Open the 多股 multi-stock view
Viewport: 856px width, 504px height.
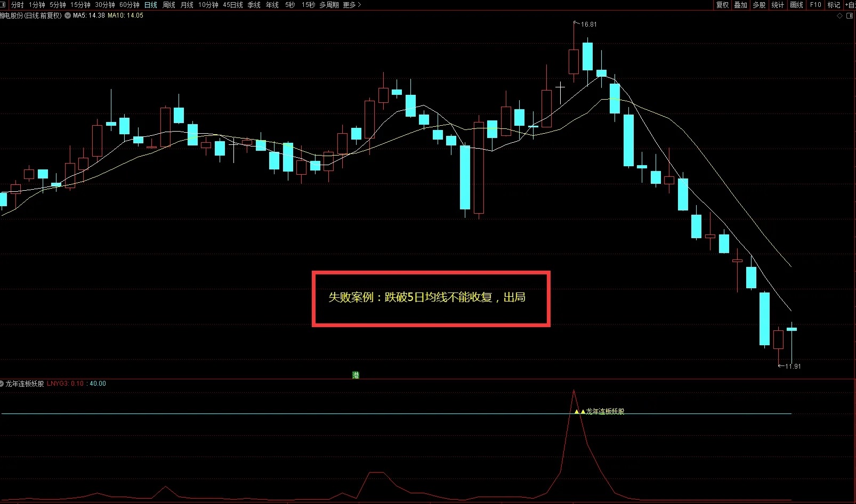pos(759,5)
